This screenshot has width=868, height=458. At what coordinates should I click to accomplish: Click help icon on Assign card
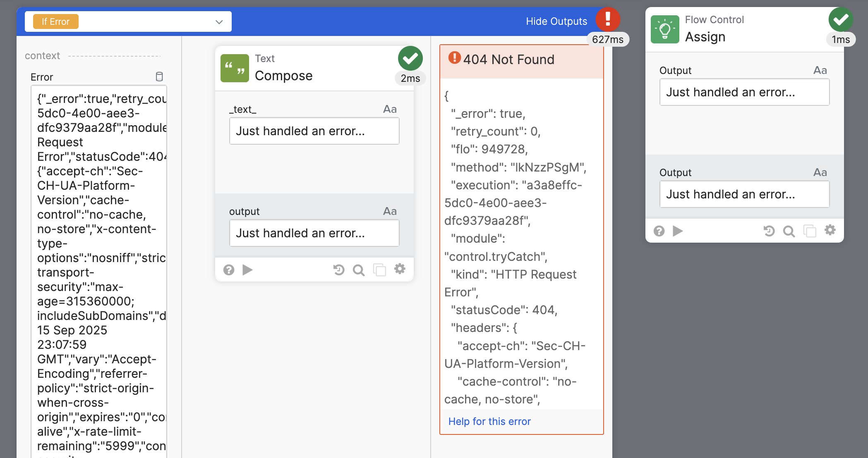tap(659, 231)
